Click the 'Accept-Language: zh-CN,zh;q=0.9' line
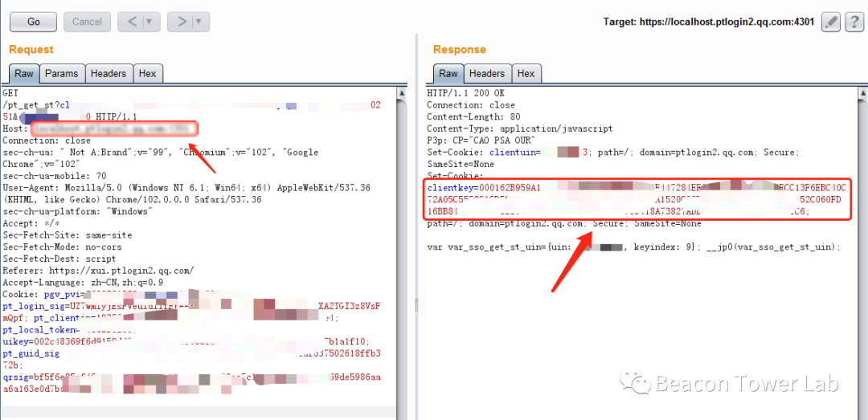This screenshot has width=868, height=420. click(x=83, y=282)
